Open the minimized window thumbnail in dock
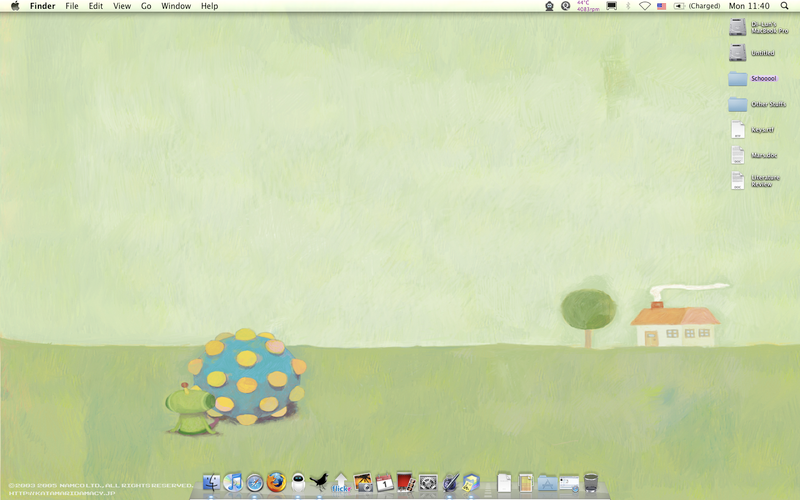Viewport: 800px width, 500px height. click(569, 483)
